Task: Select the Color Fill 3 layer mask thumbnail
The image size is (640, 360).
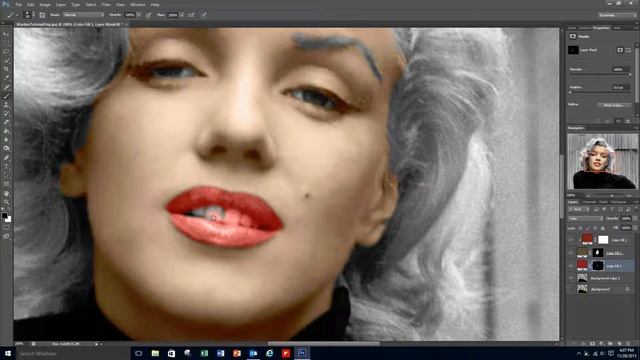Action: pyautogui.click(x=598, y=266)
